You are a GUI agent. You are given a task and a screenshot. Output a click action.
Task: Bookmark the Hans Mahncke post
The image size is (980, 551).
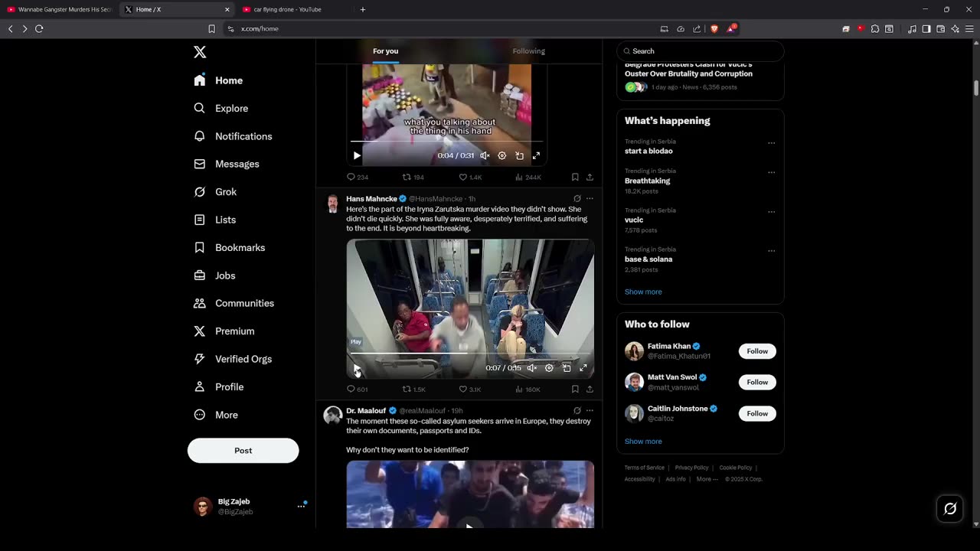(575, 389)
